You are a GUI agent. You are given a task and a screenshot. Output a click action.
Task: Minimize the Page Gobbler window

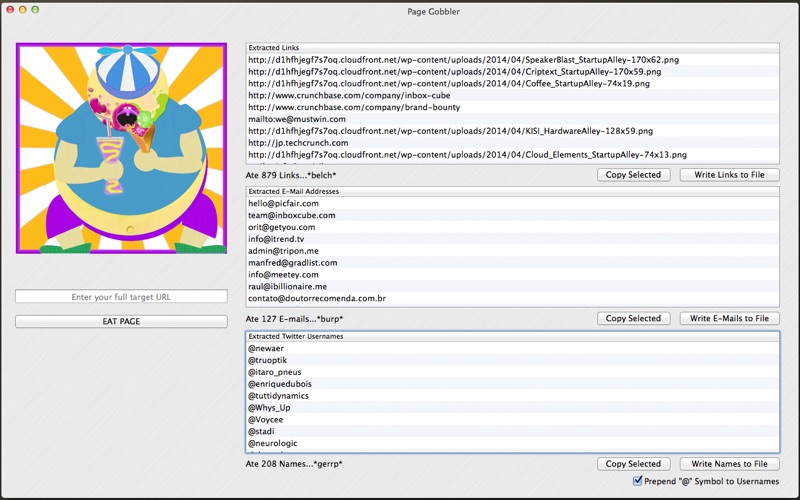[x=22, y=10]
